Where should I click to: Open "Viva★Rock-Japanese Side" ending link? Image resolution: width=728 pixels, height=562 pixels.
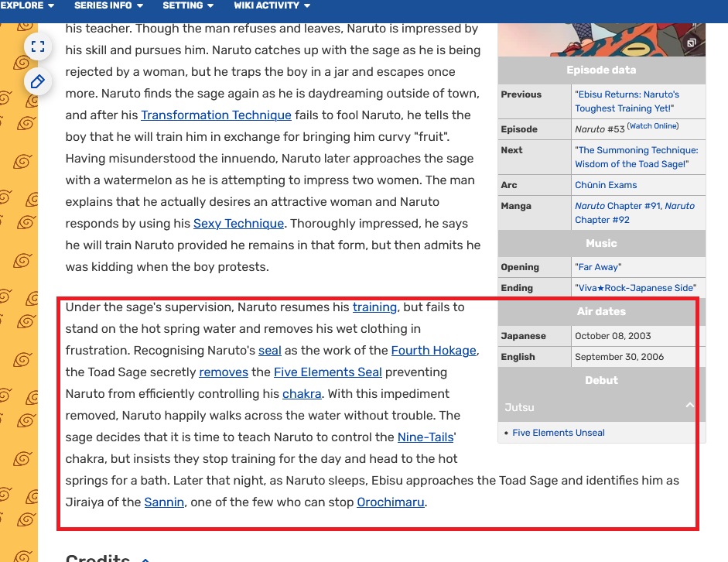click(636, 288)
